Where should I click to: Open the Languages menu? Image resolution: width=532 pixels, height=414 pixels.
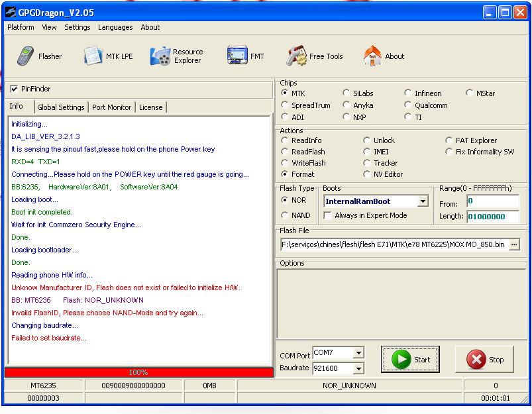pyautogui.click(x=115, y=27)
